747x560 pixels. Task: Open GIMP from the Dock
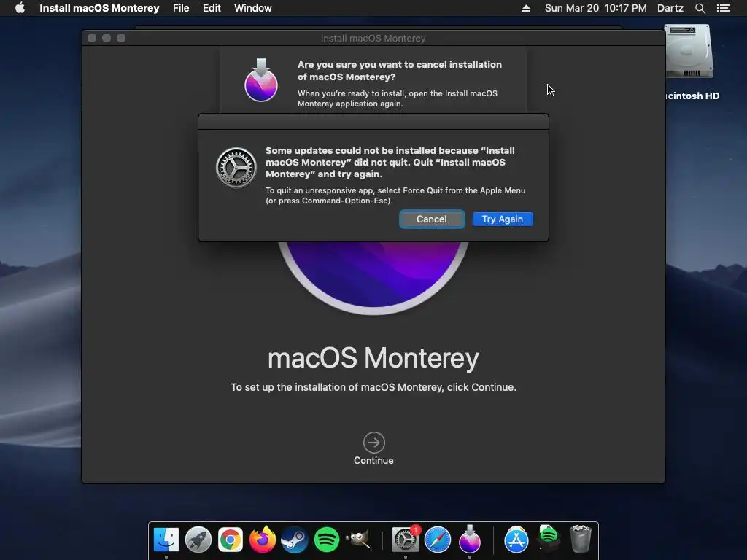[358, 540]
